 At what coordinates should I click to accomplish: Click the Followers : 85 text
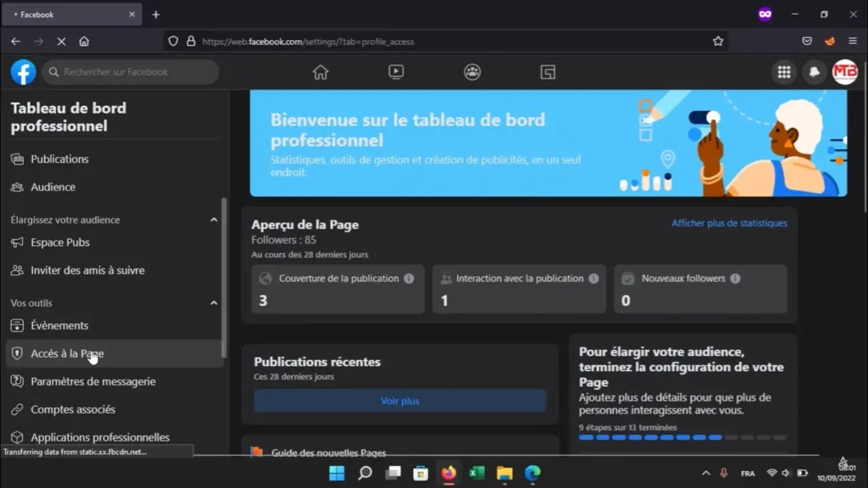click(x=283, y=240)
